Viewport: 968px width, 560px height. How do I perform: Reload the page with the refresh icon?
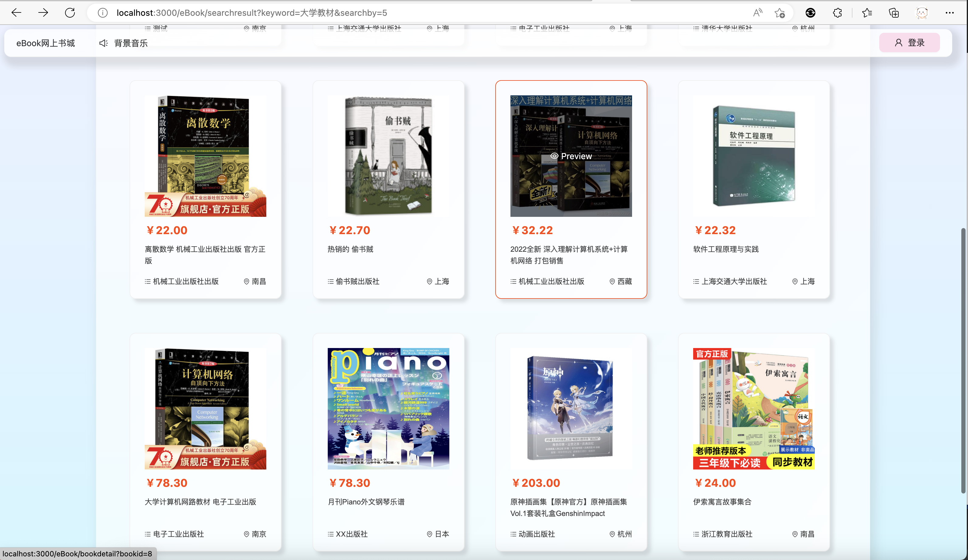pyautogui.click(x=70, y=13)
